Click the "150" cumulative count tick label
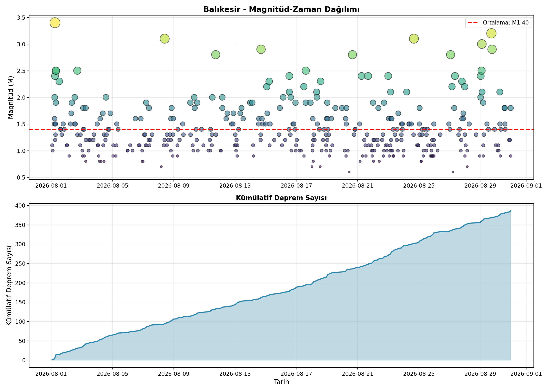 [21, 302]
